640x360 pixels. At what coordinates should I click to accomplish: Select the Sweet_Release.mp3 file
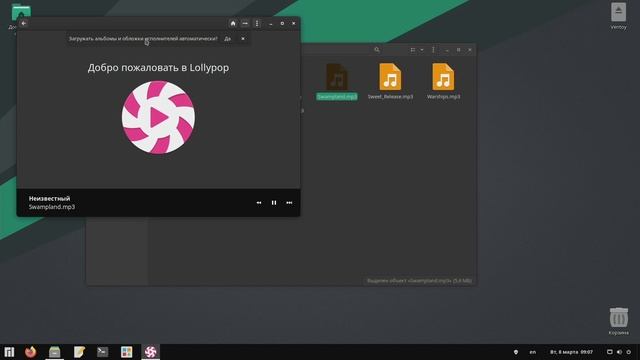[390, 81]
